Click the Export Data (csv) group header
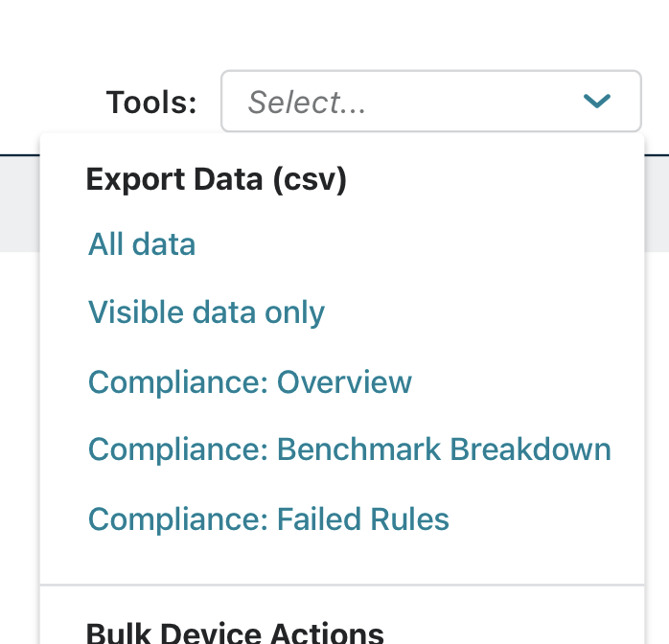 click(217, 179)
